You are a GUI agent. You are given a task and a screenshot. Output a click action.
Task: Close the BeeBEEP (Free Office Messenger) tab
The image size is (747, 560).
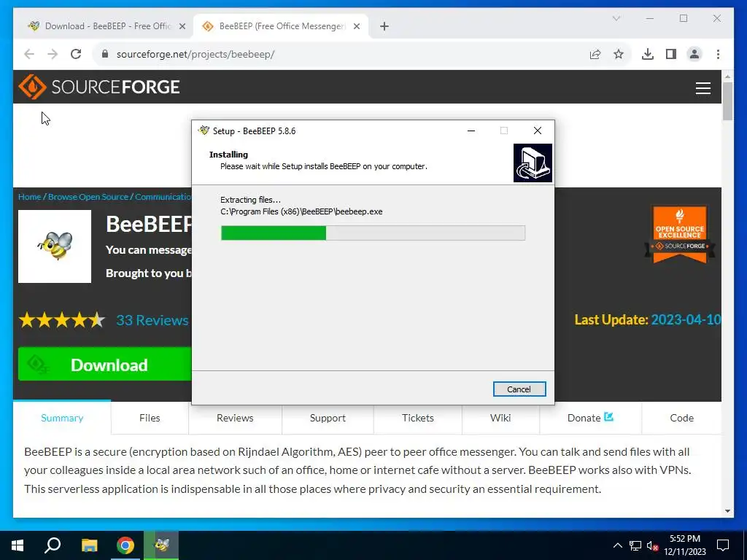click(x=356, y=26)
